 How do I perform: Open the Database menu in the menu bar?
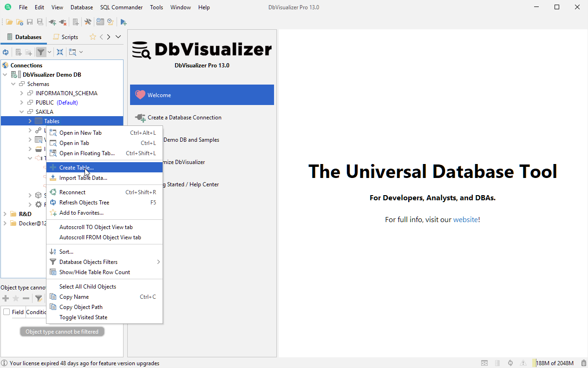[82, 7]
